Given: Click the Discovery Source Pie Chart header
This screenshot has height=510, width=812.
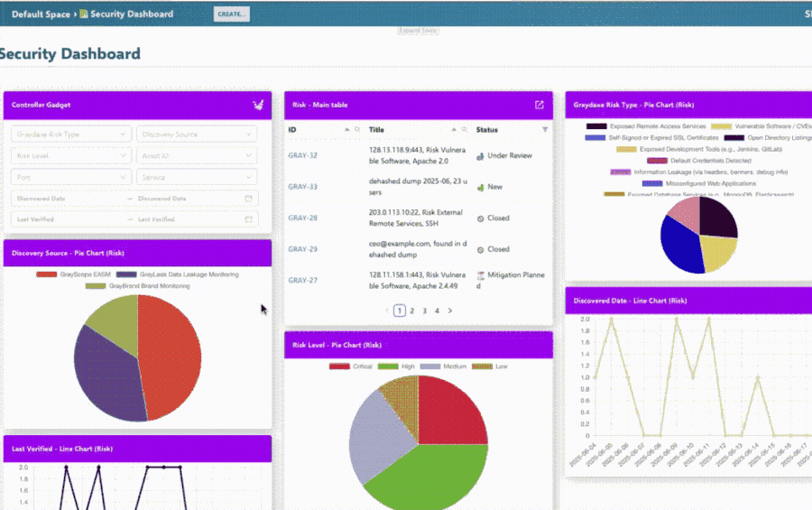Looking at the screenshot, I should (137, 253).
